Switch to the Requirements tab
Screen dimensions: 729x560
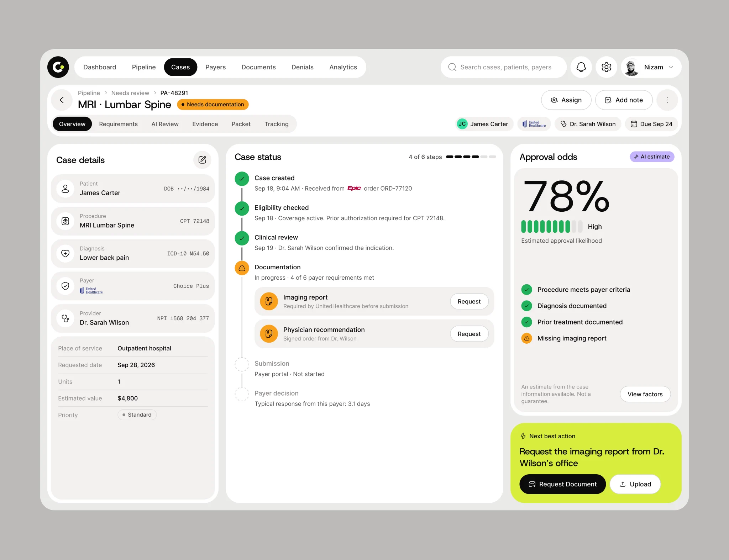pyautogui.click(x=118, y=124)
